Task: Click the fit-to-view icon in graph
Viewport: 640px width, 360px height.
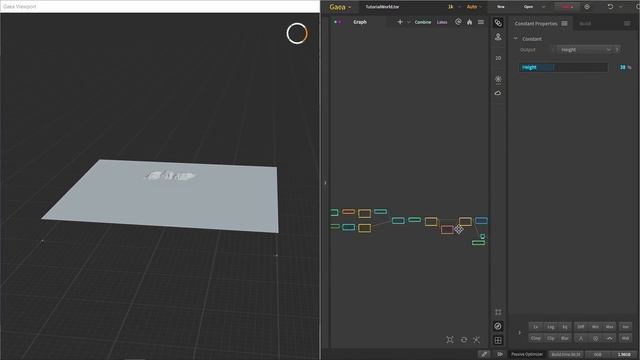Action: point(450,340)
